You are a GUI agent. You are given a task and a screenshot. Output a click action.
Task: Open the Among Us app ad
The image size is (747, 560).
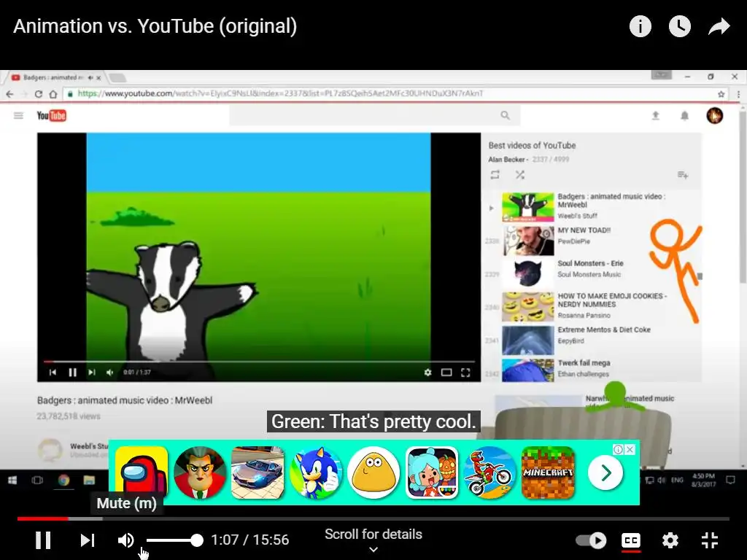tap(142, 472)
